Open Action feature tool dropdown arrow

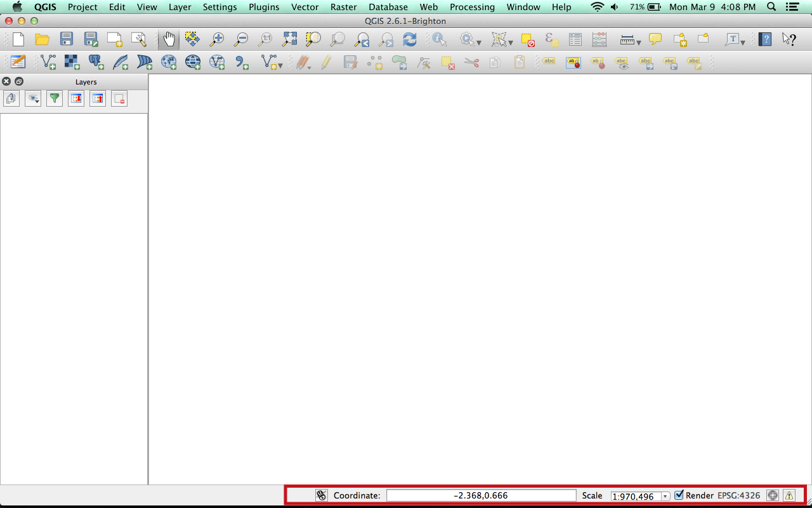click(479, 43)
